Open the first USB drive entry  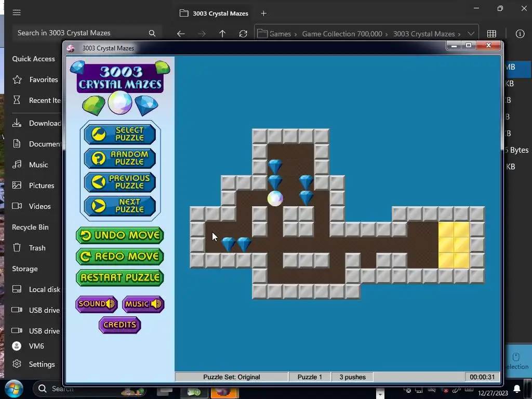35,310
